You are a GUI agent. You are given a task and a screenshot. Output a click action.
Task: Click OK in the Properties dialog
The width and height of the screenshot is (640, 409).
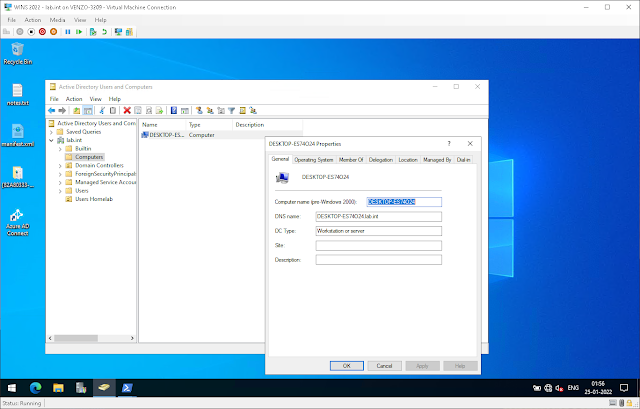point(347,366)
